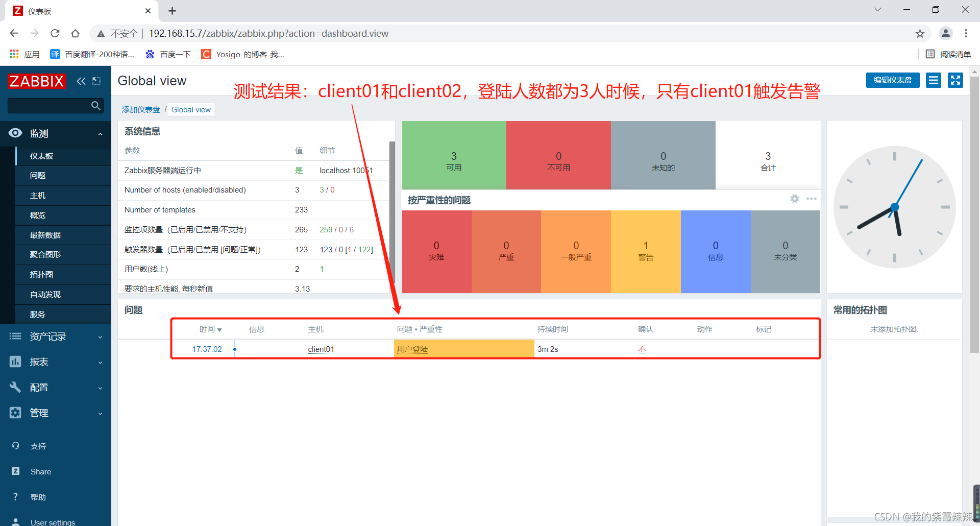Click the page vertical scrollbar
Screen dimensions: 980x526
pos(975,214)
